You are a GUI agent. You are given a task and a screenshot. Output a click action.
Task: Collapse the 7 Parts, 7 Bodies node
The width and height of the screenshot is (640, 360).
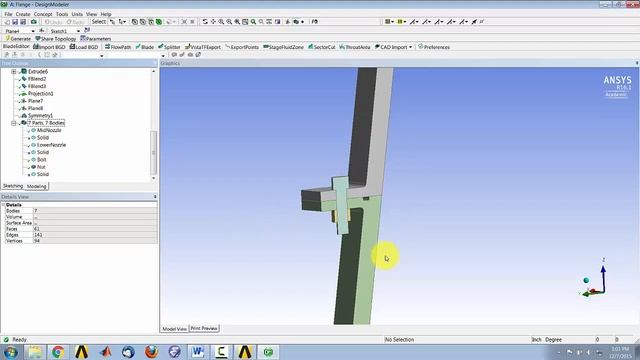[x=13, y=123]
